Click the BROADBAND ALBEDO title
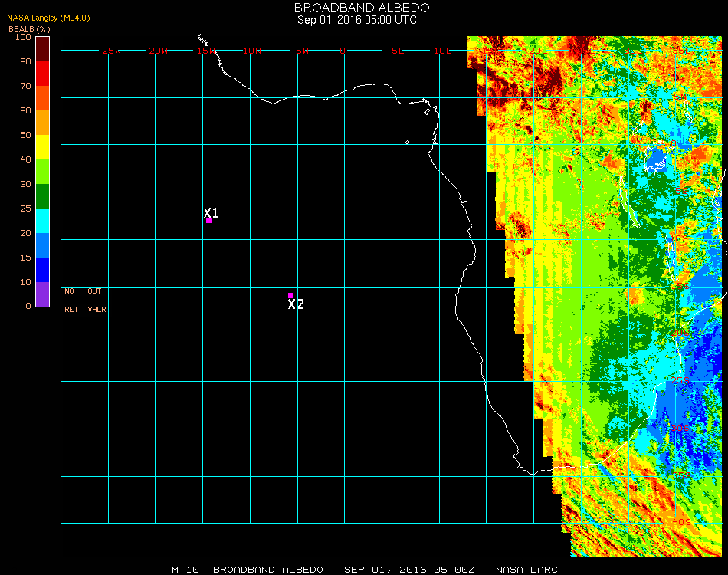Viewport: 728px width, 575px height. pos(357,8)
